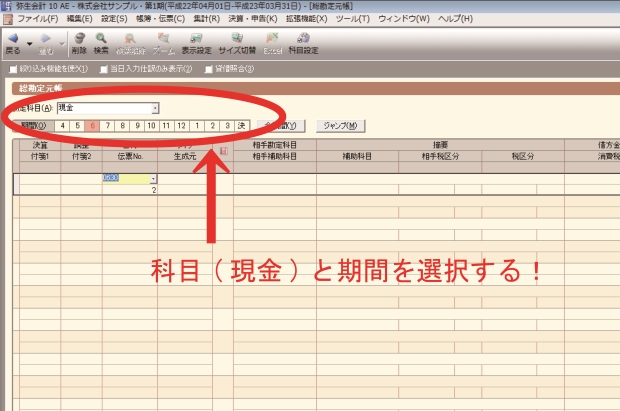Click the Excel export icon
This screenshot has height=411, width=620.
[x=272, y=38]
